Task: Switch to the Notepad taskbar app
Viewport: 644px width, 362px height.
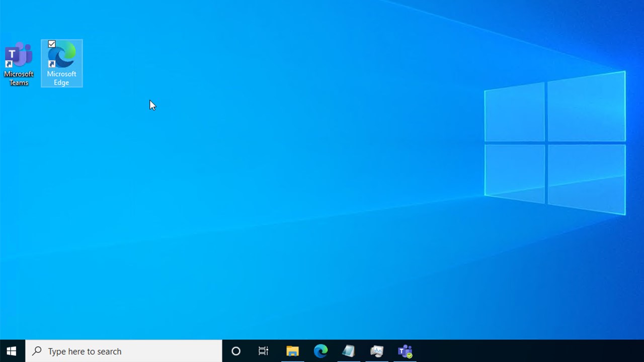Action: [349, 351]
